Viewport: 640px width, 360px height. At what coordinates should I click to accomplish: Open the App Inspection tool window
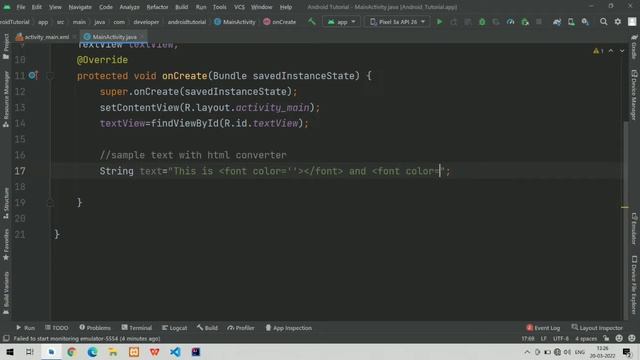pyautogui.click(x=289, y=328)
